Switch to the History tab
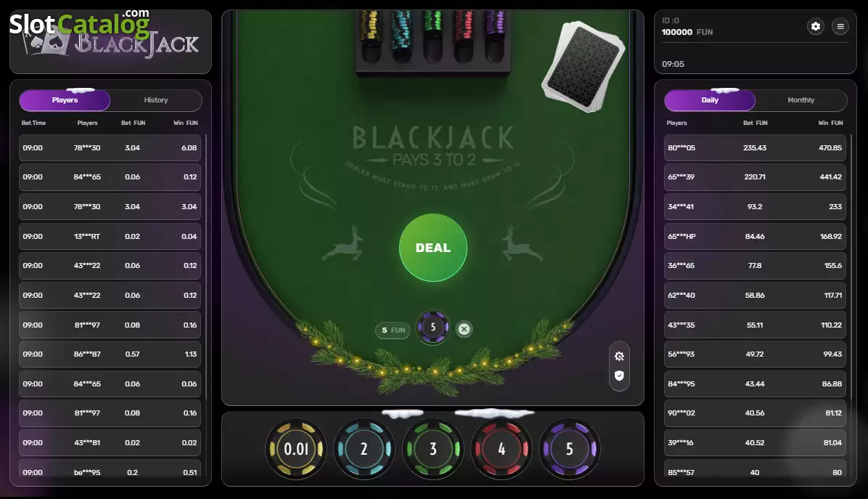Viewport: 868px width, 499px height. (x=156, y=100)
